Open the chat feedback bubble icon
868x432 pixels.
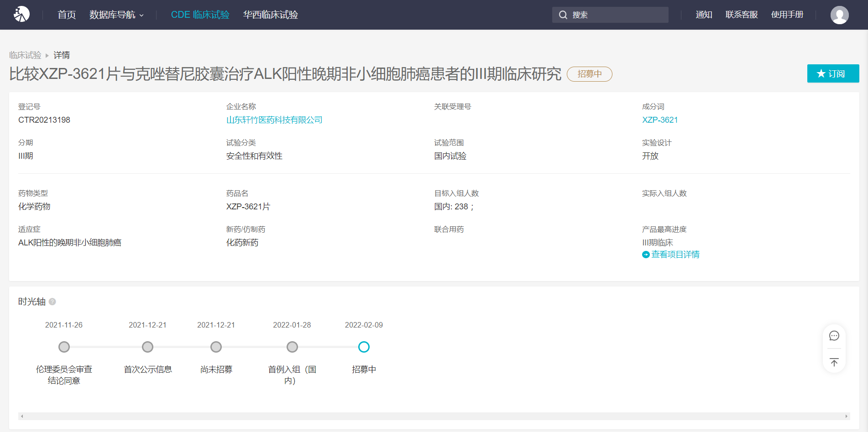point(834,336)
